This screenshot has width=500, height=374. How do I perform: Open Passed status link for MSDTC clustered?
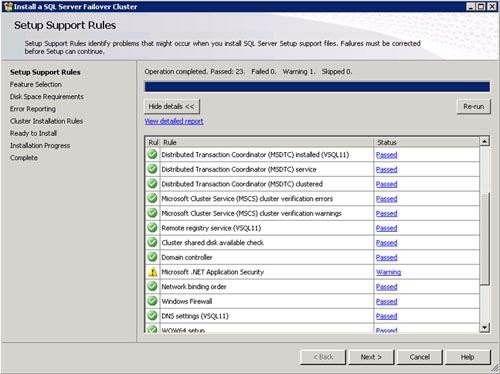386,184
